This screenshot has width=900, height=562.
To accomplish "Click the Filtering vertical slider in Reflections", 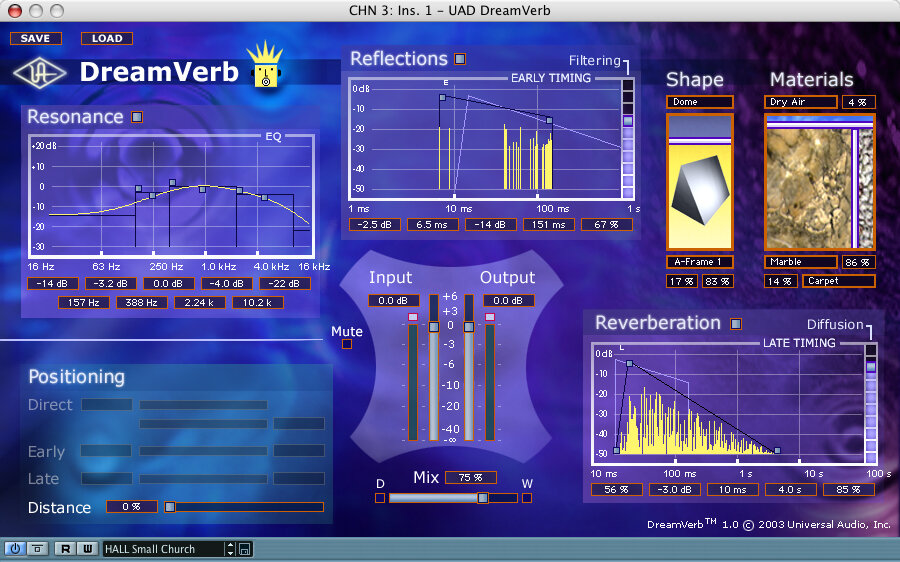I will pos(628,138).
